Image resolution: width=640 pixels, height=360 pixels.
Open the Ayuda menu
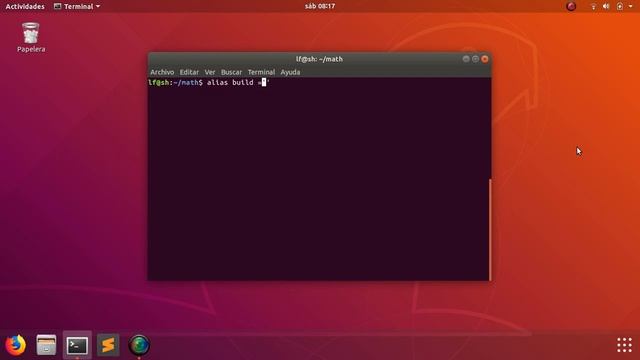pos(290,72)
